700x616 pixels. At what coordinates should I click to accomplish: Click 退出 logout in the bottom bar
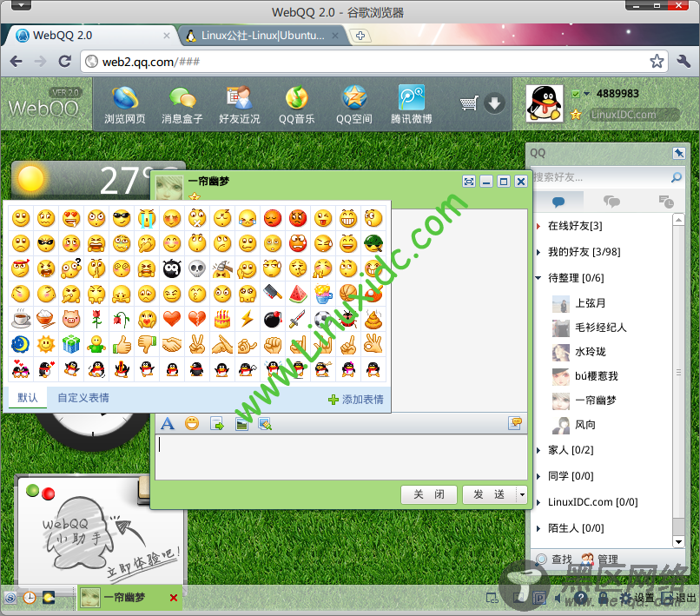pyautogui.click(x=679, y=598)
